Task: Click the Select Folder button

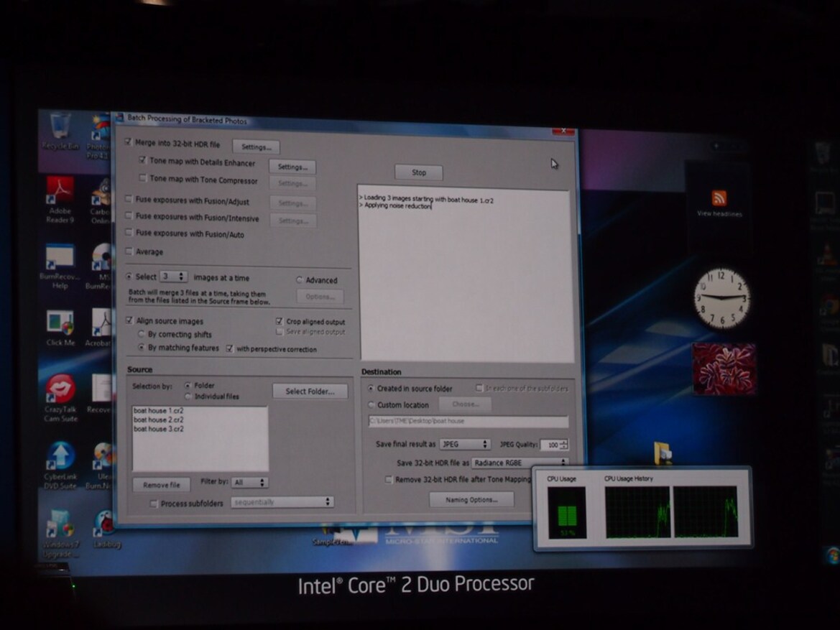Action: pyautogui.click(x=310, y=391)
